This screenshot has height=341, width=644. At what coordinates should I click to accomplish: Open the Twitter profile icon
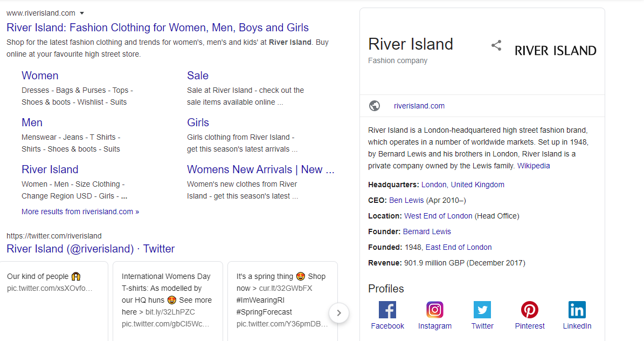pyautogui.click(x=482, y=310)
